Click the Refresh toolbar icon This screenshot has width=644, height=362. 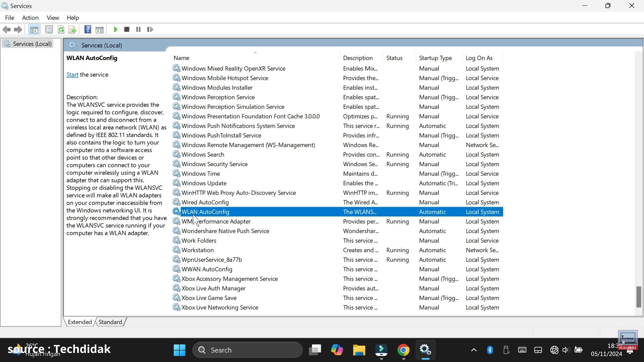[61, 29]
